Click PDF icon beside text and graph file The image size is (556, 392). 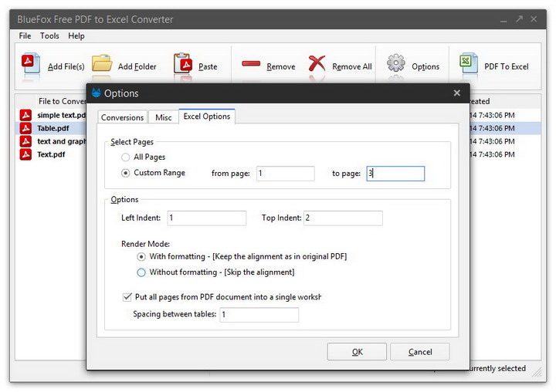(x=25, y=141)
